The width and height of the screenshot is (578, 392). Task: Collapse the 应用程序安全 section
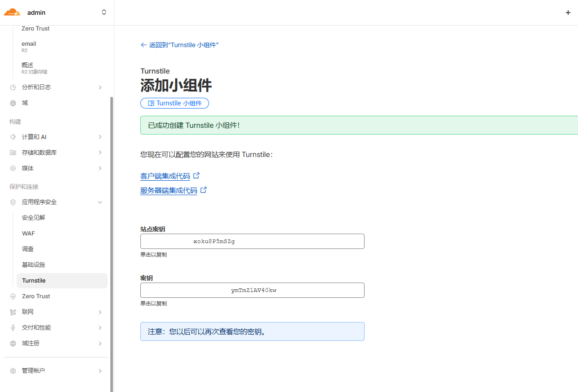point(100,202)
